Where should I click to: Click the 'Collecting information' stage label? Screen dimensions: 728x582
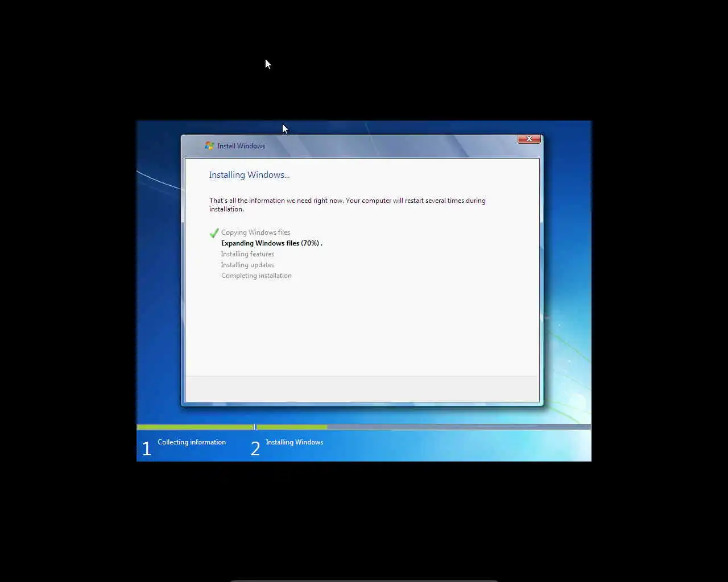pos(192,442)
